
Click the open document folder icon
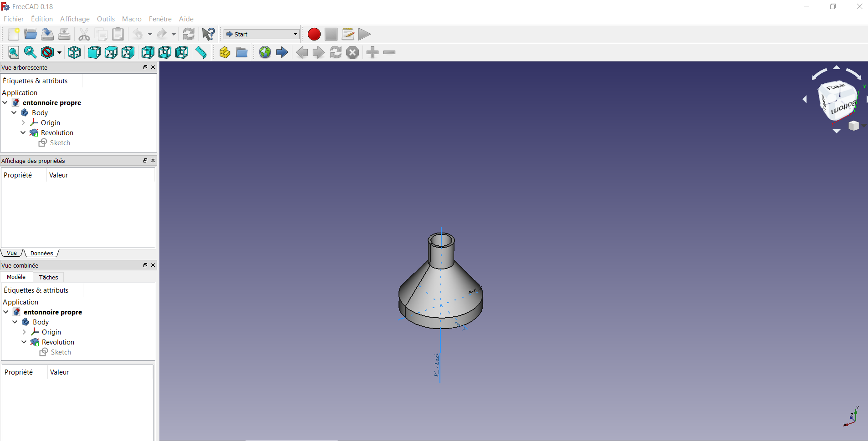click(x=31, y=34)
